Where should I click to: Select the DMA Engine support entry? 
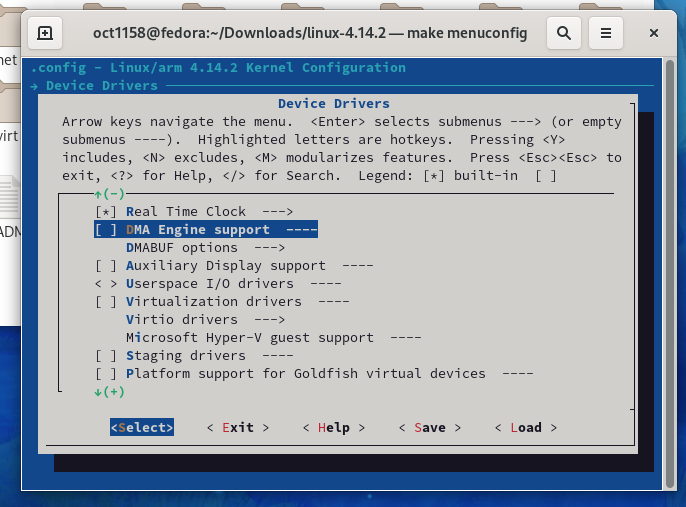(x=206, y=230)
